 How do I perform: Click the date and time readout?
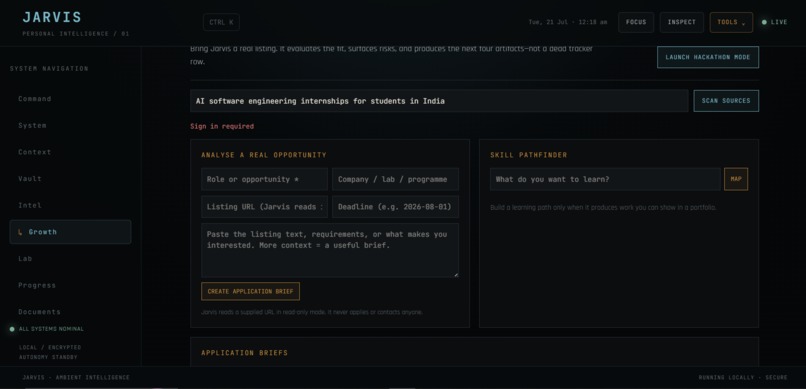click(x=567, y=22)
